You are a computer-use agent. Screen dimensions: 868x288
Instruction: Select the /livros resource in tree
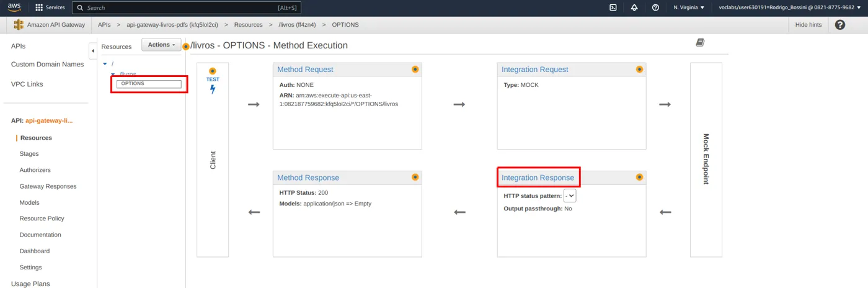coord(127,74)
